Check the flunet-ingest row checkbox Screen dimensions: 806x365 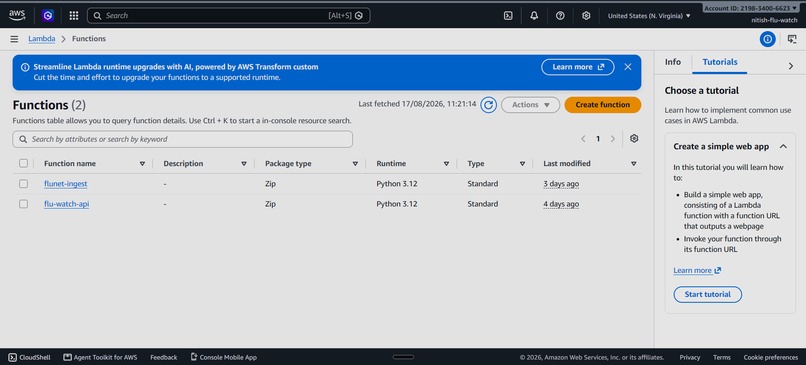(x=23, y=184)
